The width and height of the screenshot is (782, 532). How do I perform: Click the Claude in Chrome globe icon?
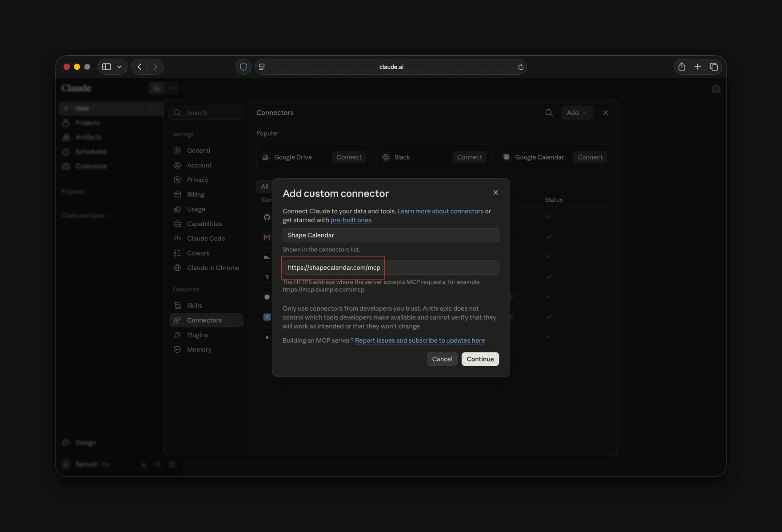177,268
